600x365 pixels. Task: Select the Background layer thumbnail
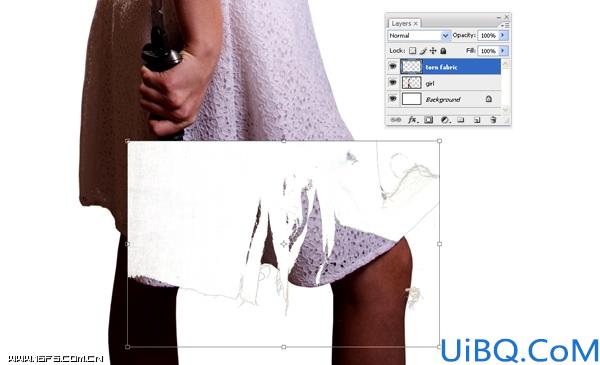coord(411,99)
